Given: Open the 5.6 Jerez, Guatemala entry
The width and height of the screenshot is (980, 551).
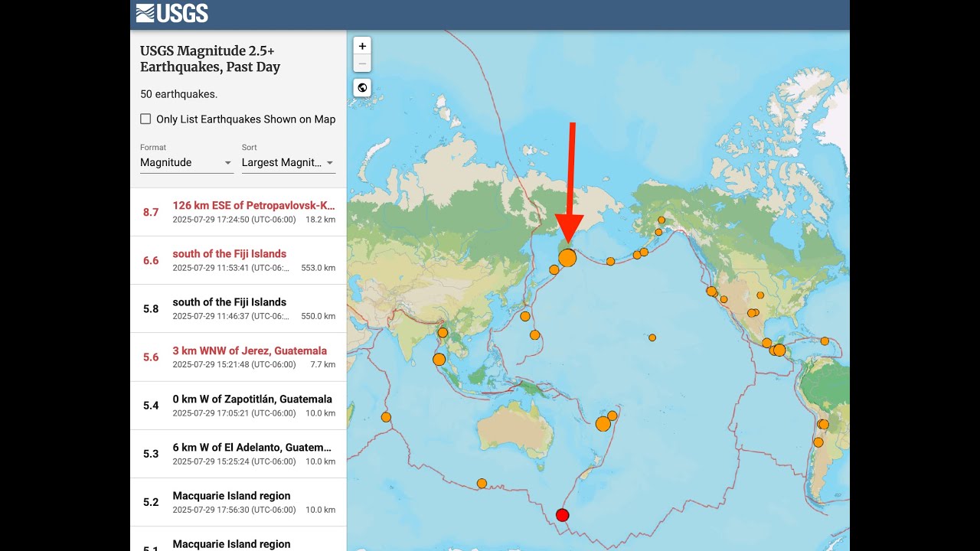Looking at the screenshot, I should (x=238, y=357).
